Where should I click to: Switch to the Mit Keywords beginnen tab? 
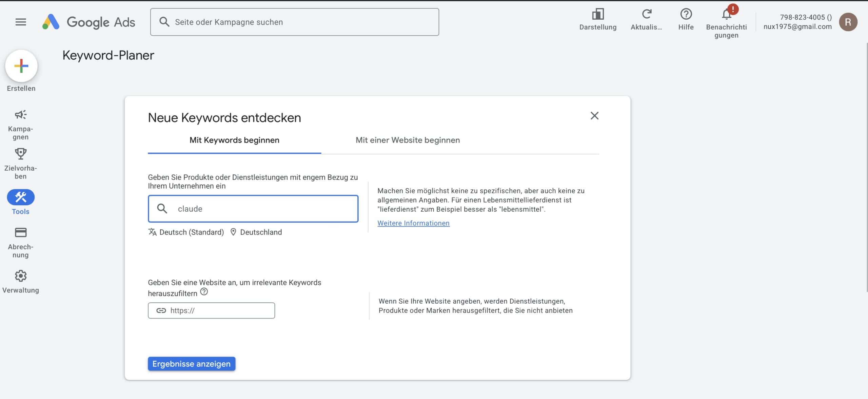click(234, 140)
